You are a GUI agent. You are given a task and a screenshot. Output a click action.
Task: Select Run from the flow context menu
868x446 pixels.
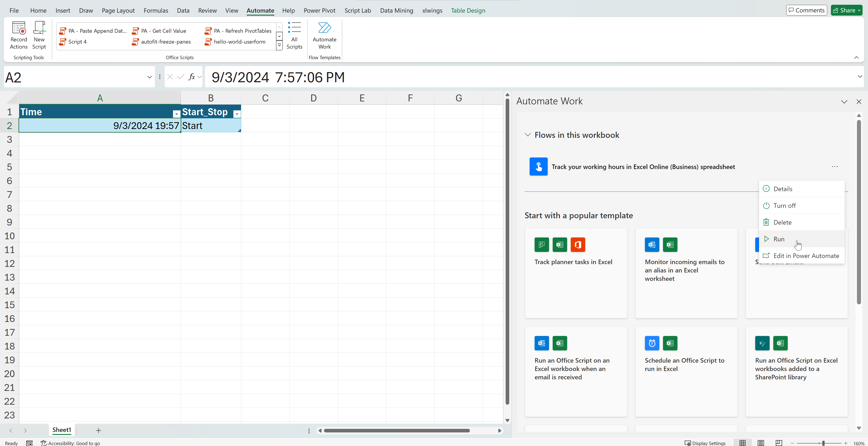click(x=778, y=239)
